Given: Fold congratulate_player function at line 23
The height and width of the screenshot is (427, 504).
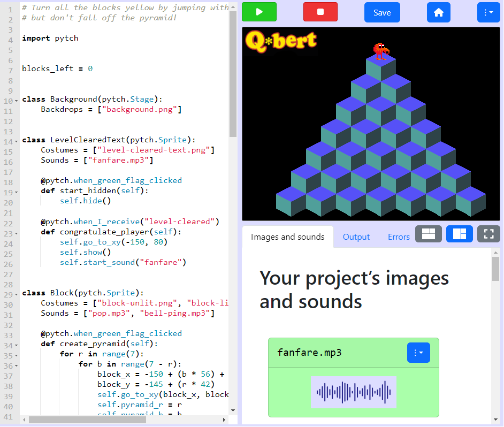Looking at the screenshot, I should click(16, 233).
